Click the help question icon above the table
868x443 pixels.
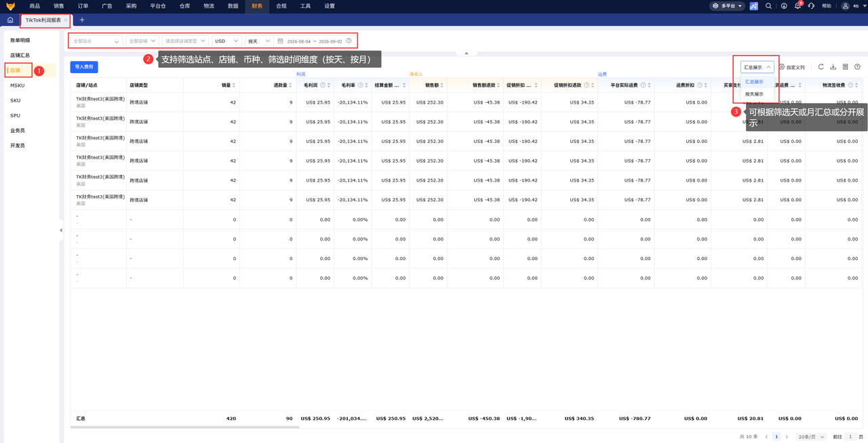[857, 67]
